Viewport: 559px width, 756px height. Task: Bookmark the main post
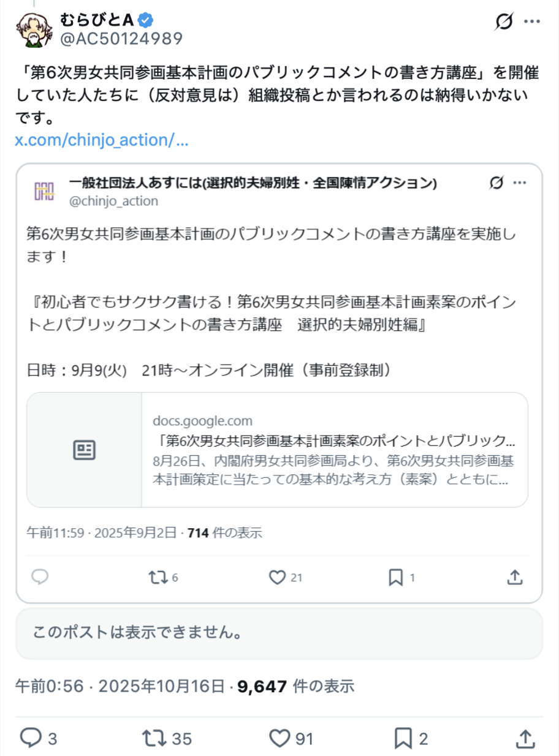(402, 738)
